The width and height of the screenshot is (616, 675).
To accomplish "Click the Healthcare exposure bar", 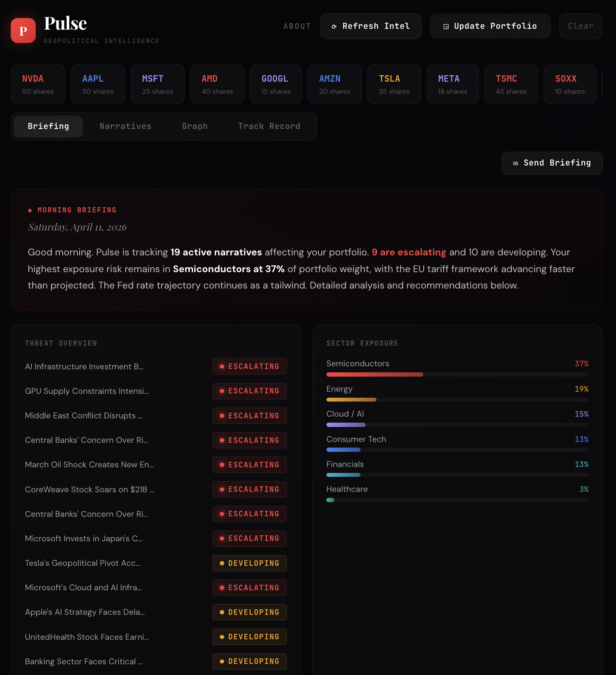I will pyautogui.click(x=457, y=500).
